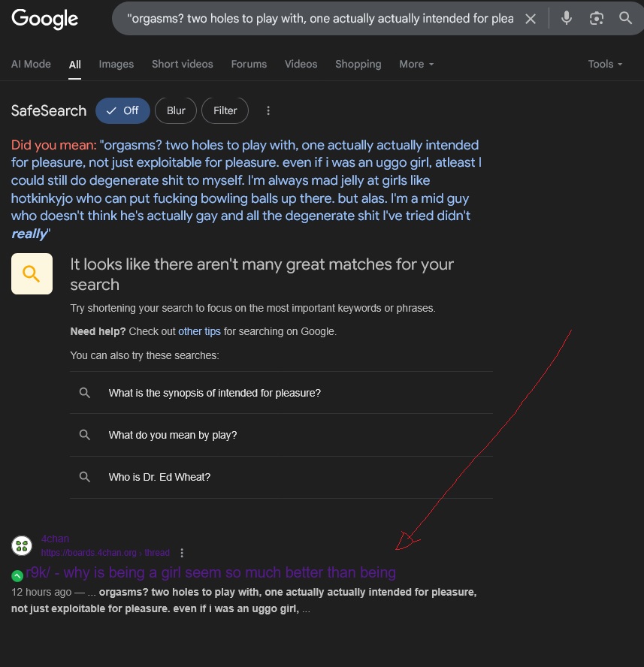Viewport: 644px width, 667px height.
Task: Set SafeSearch to Filter
Action: tap(225, 110)
